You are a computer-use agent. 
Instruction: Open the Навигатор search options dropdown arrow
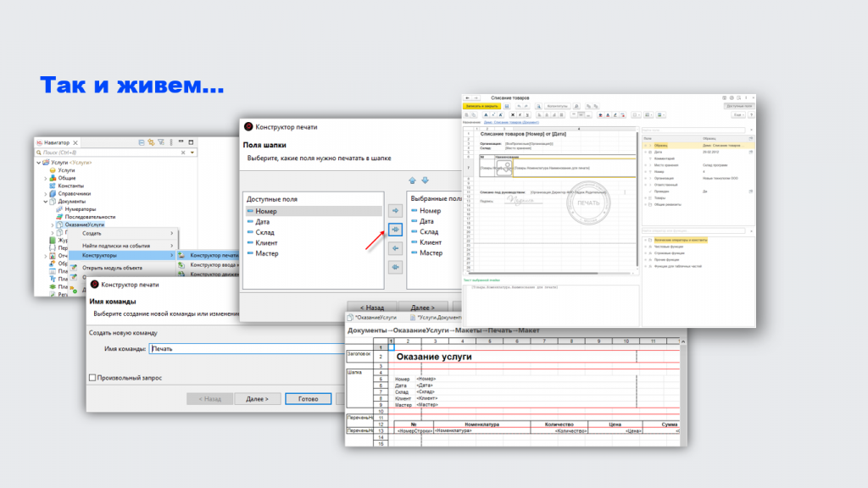(x=192, y=152)
